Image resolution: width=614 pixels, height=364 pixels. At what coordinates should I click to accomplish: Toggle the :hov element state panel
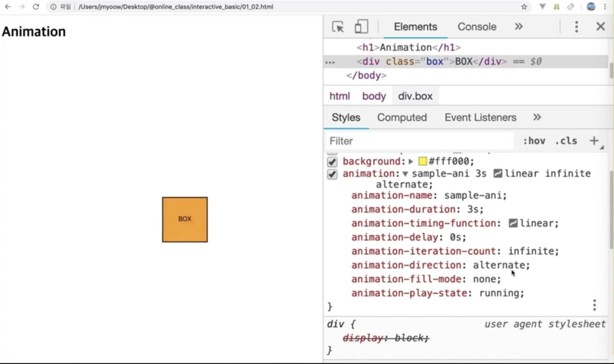[x=534, y=141]
